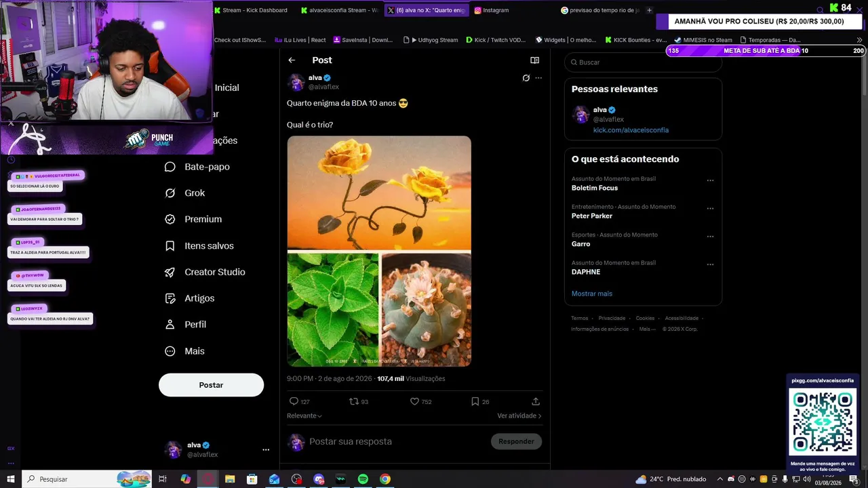This screenshot has width=868, height=488.
Task: Open Kick / Twitch VOD bookmark
Action: click(496, 40)
